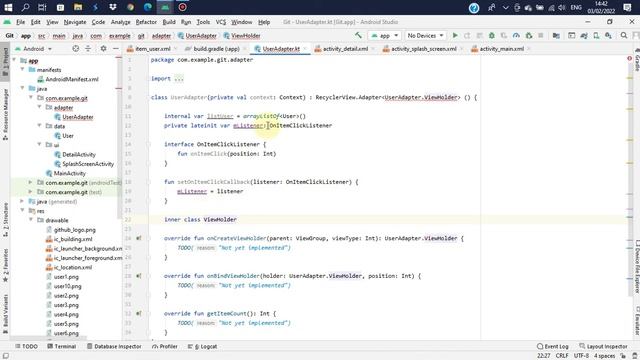Close the UserAdapter.kt tab
The width and height of the screenshot is (640, 360).
[x=304, y=49]
